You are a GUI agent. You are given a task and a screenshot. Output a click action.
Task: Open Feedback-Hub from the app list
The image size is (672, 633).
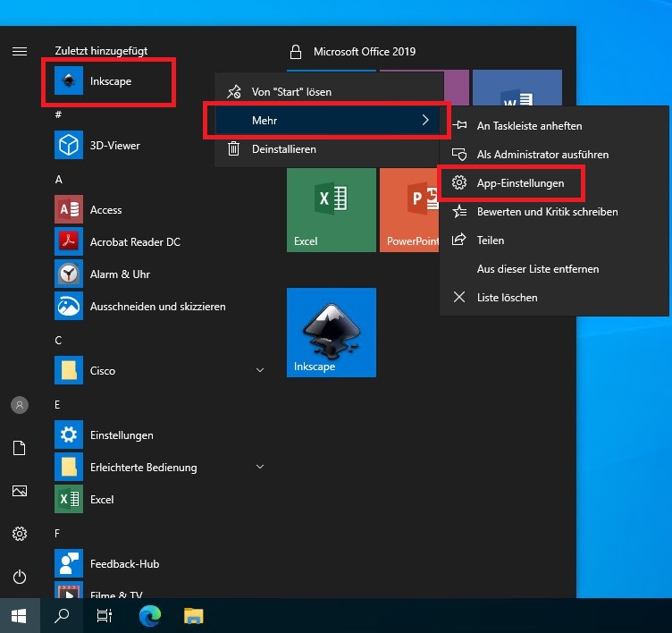(x=124, y=563)
